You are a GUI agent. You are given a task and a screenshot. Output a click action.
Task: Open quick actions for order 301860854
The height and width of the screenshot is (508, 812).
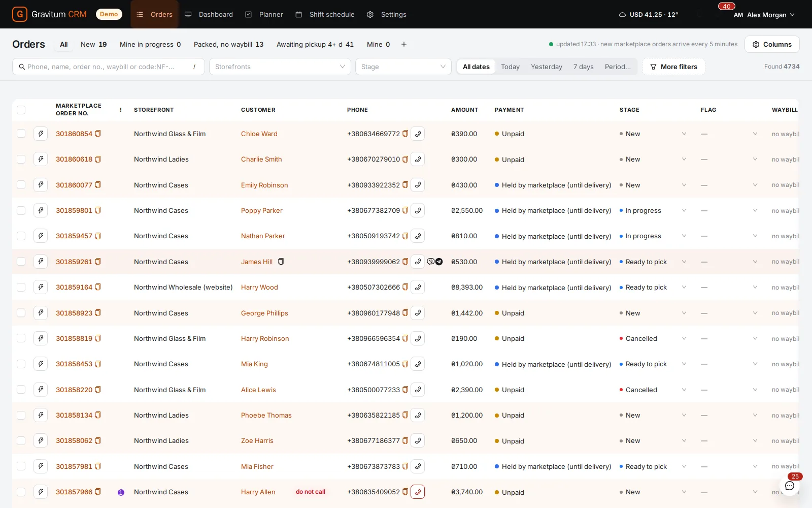click(41, 134)
